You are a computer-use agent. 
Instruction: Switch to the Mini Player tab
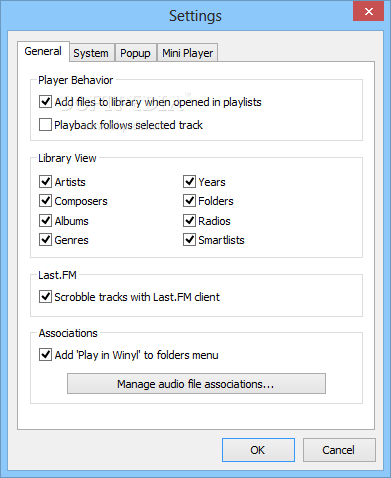tap(188, 53)
